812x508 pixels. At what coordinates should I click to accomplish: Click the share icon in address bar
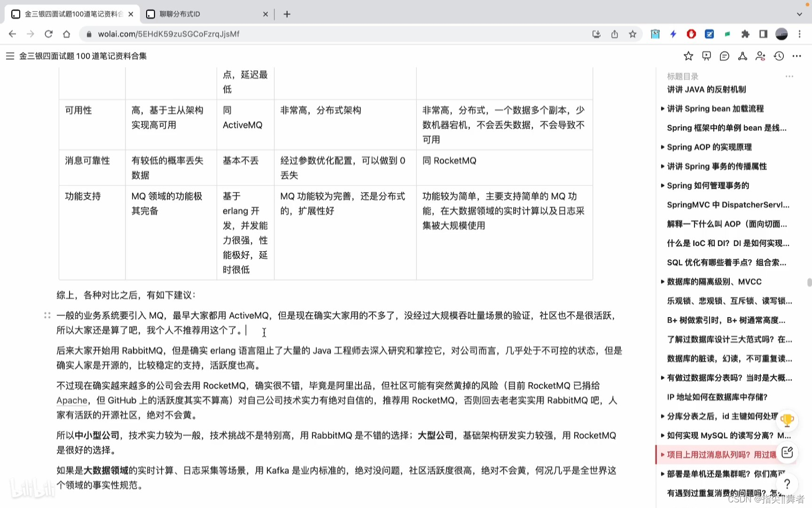(615, 34)
